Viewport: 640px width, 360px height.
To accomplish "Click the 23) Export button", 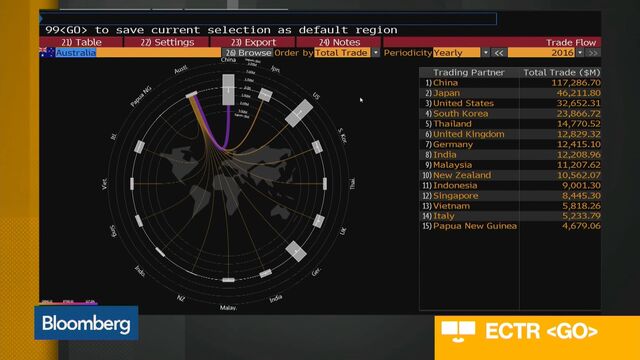I will (x=253, y=42).
